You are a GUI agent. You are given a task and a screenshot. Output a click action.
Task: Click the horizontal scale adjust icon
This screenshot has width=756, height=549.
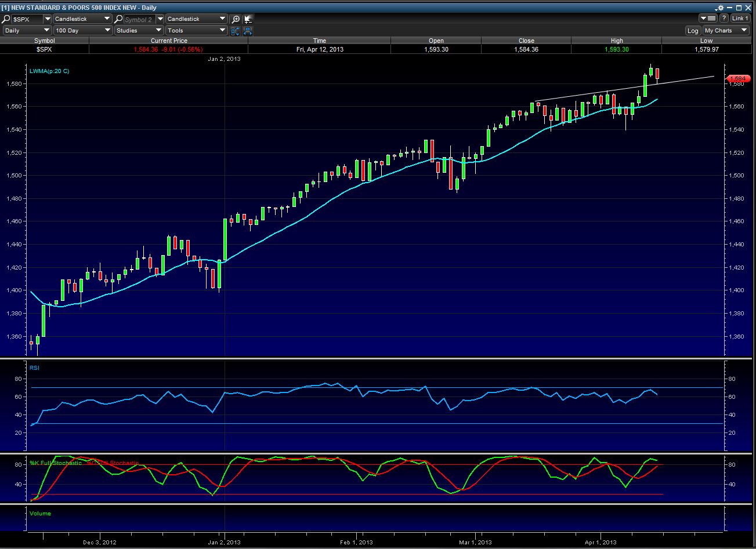[248, 31]
